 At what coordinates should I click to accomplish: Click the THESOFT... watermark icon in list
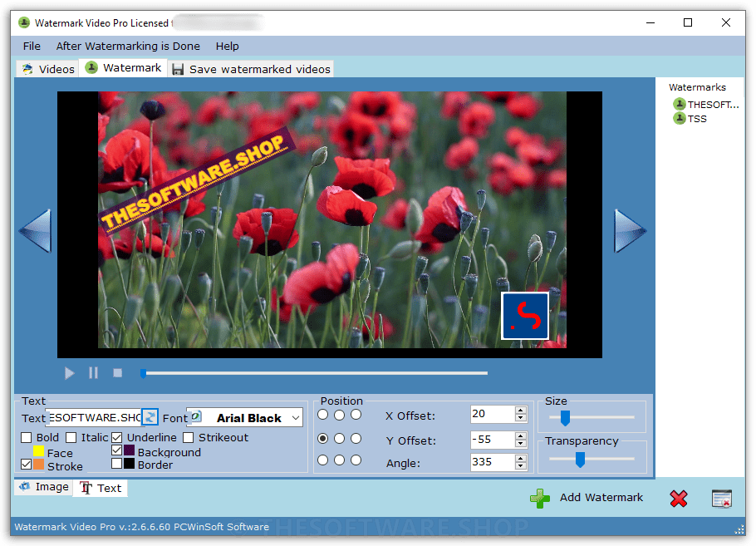680,104
